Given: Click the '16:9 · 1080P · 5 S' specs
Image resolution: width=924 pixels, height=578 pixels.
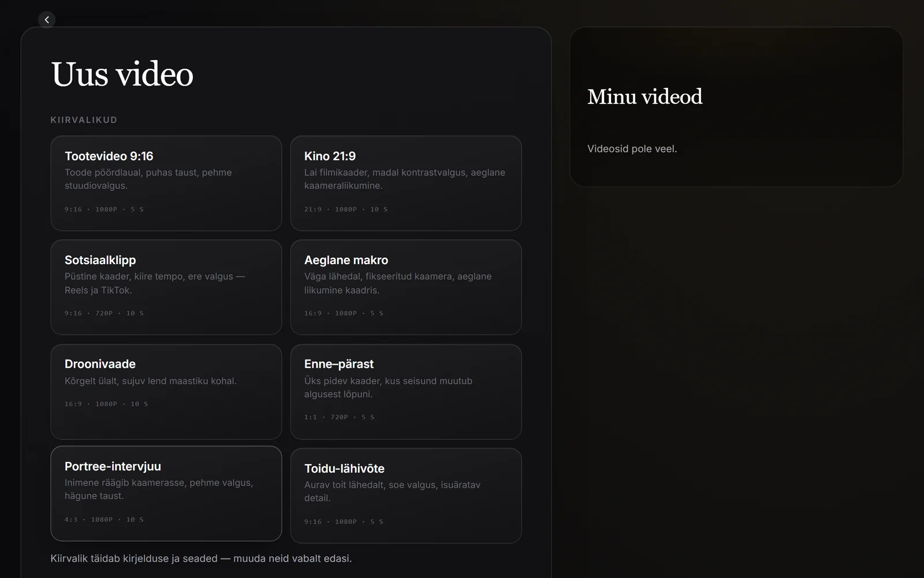Looking at the screenshot, I should 344,313.
